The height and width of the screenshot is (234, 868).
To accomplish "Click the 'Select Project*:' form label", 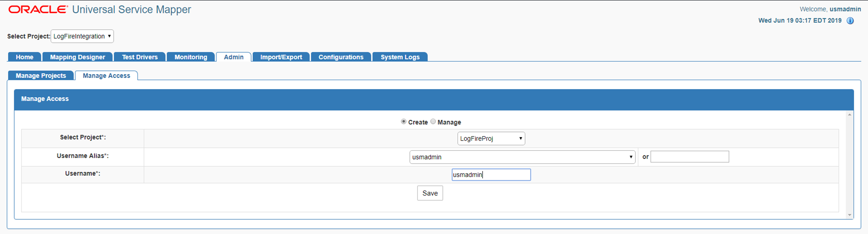I will pyautogui.click(x=83, y=137).
